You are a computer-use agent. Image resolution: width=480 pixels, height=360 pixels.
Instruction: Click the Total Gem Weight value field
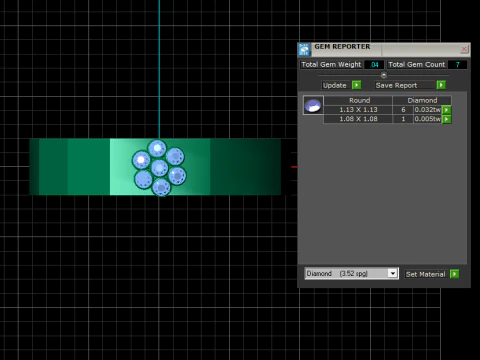click(374, 65)
